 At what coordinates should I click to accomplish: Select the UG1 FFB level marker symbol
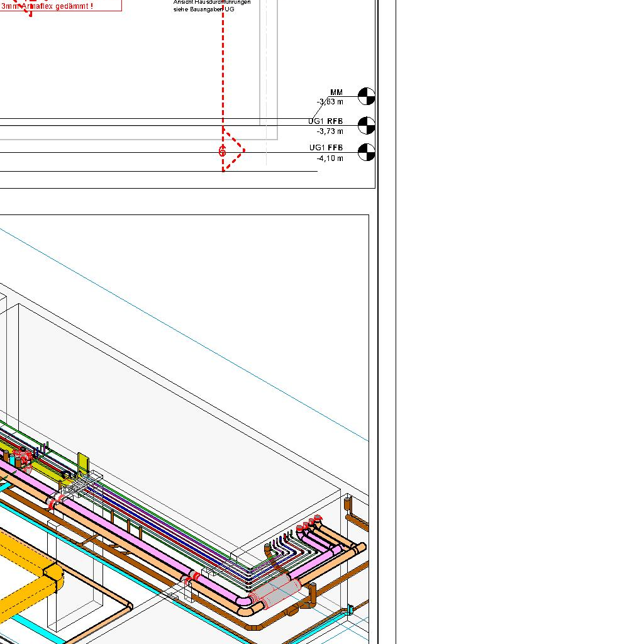pyautogui.click(x=366, y=152)
